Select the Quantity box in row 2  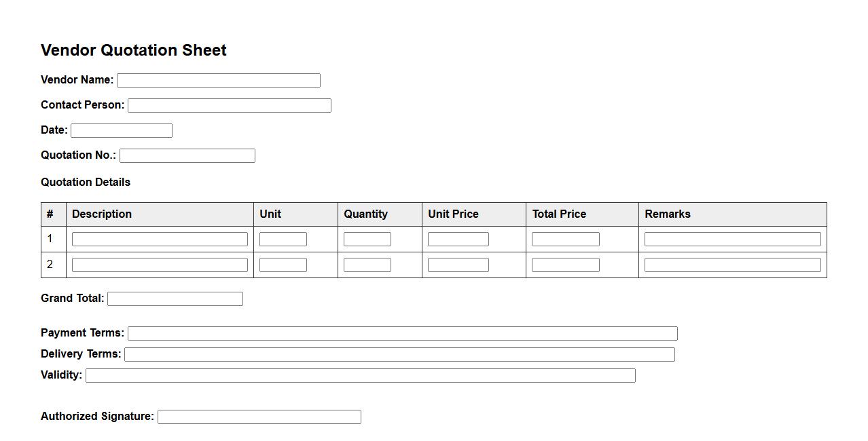coord(367,265)
